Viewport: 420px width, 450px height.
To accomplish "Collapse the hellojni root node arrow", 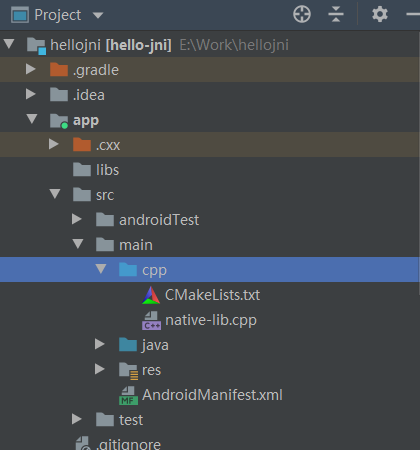I will point(9,44).
